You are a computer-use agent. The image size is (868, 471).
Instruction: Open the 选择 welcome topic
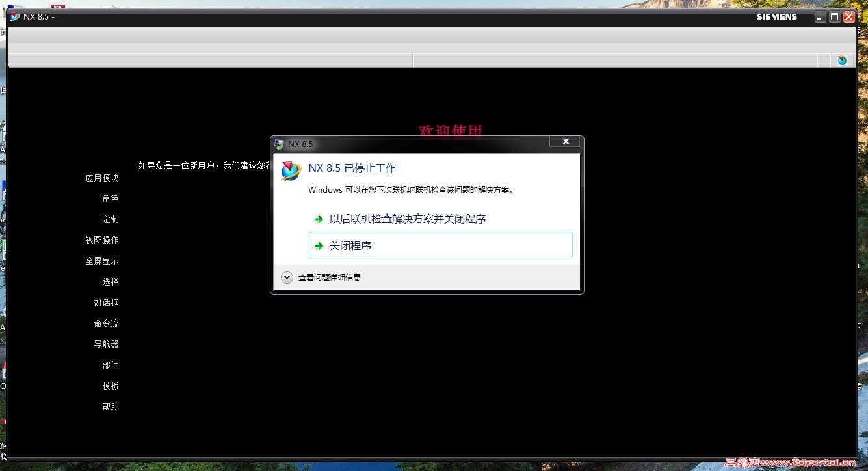(111, 282)
